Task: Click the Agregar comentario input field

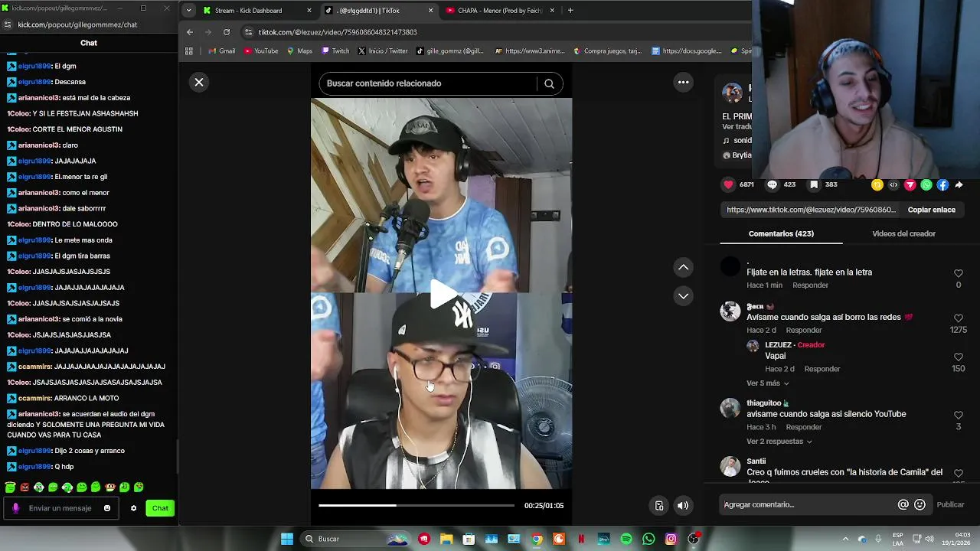Action: (808, 504)
